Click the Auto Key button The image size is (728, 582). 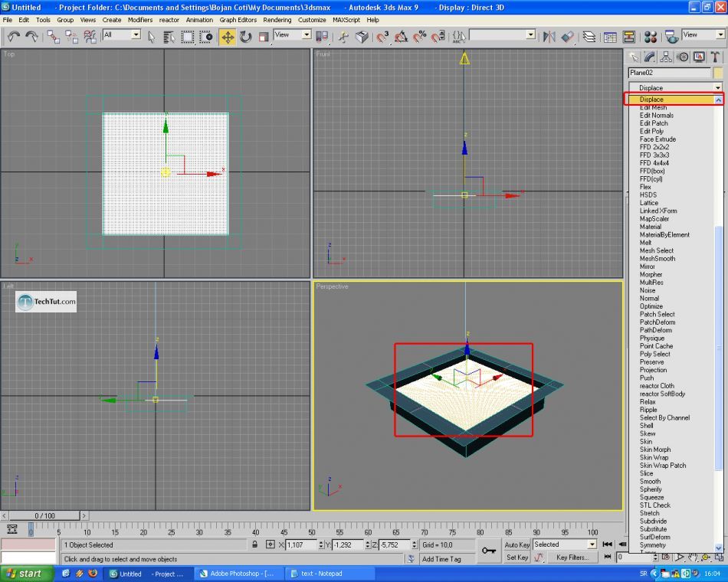coord(517,544)
